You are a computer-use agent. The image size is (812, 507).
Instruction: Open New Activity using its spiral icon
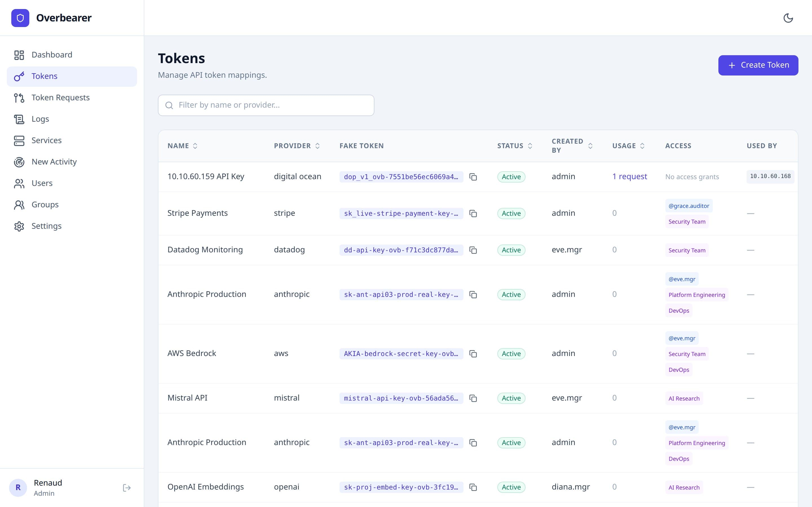[x=19, y=162]
